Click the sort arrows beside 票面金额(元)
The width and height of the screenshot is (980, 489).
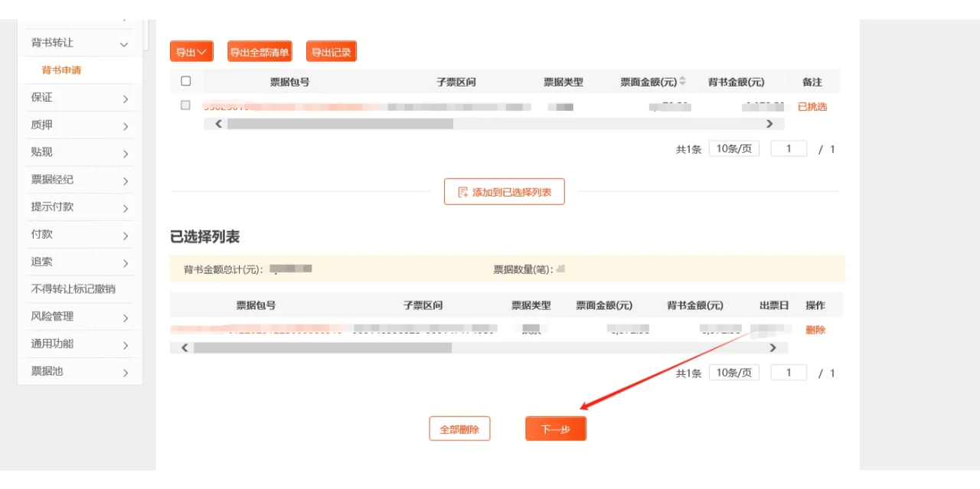coord(683,81)
